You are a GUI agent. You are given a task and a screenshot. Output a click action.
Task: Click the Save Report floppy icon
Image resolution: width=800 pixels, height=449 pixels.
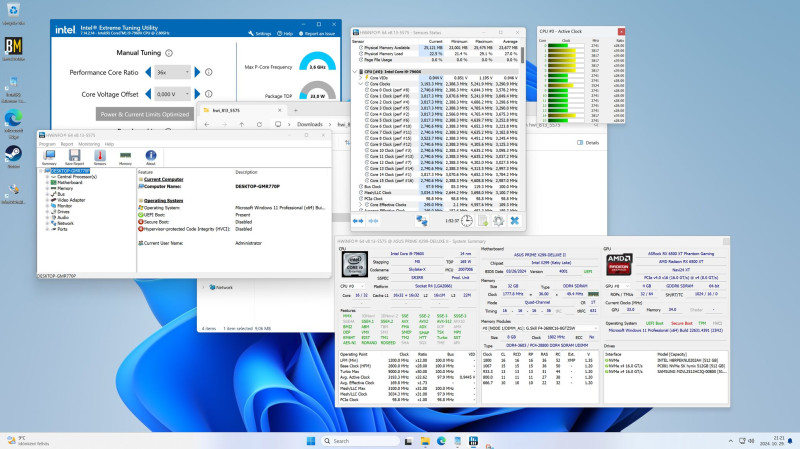pyautogui.click(x=74, y=157)
